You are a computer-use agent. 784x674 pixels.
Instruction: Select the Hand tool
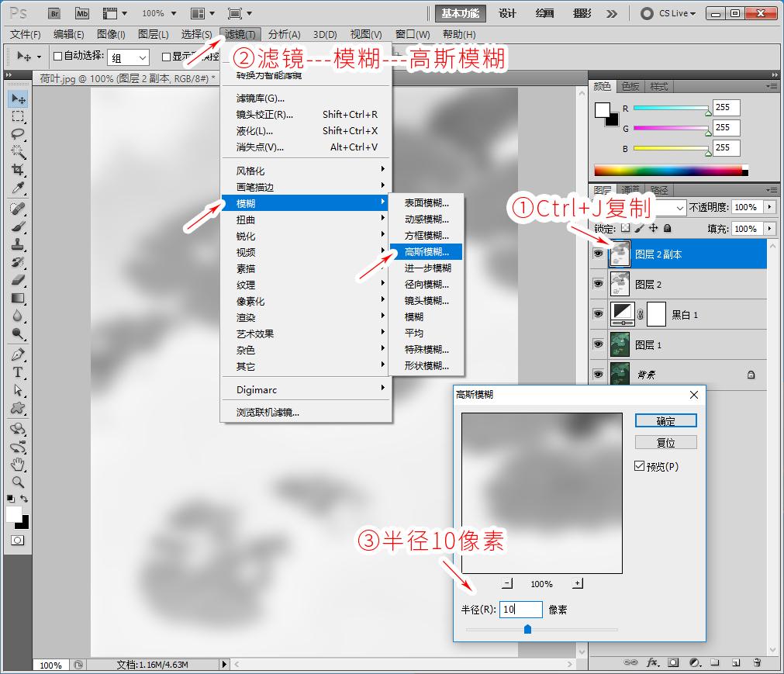[x=18, y=465]
